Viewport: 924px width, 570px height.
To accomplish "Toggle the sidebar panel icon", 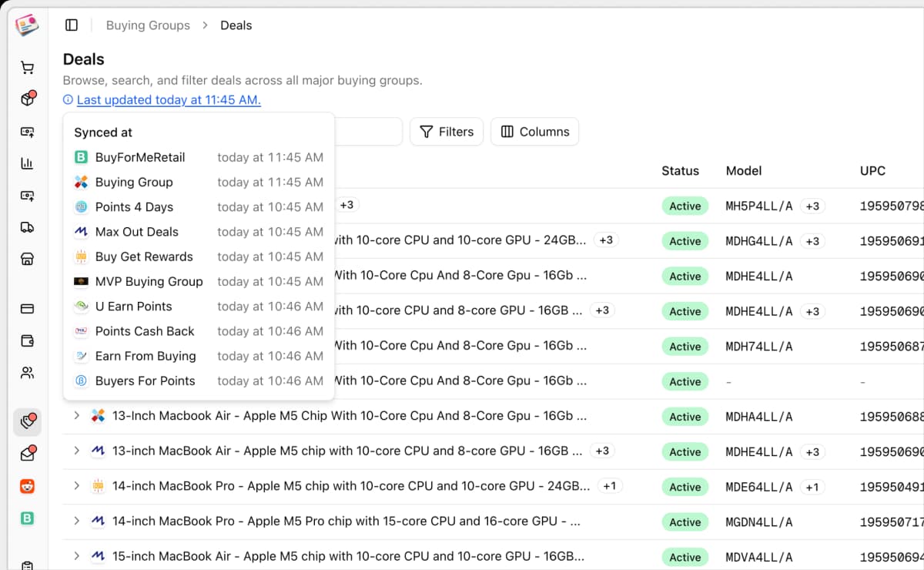I will (x=72, y=25).
